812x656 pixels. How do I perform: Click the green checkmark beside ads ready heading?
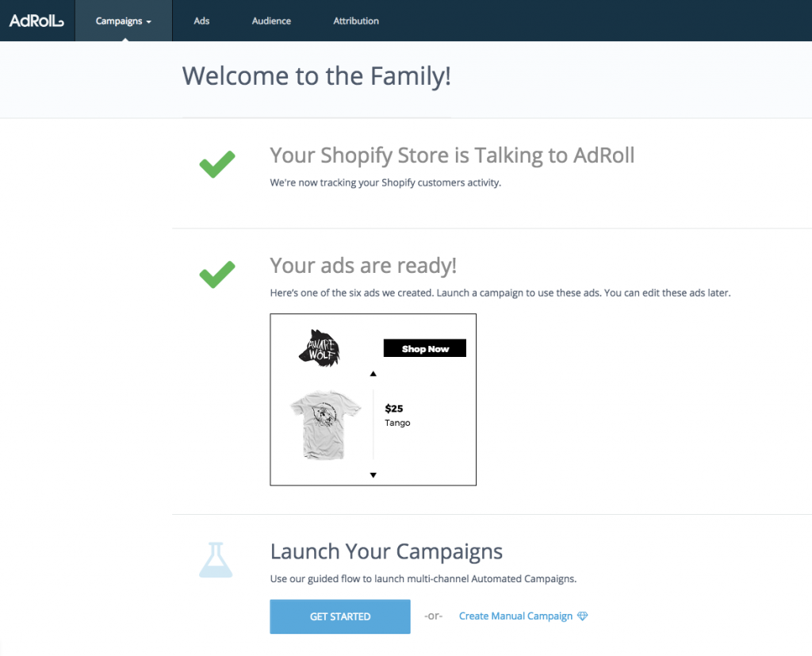(x=217, y=274)
